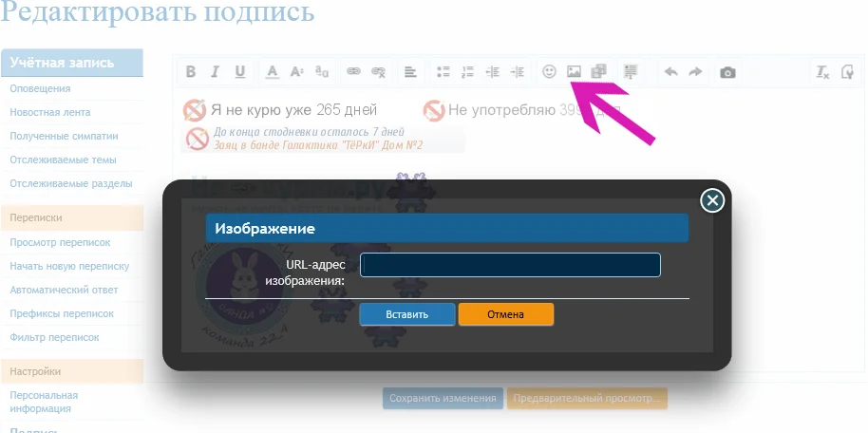This screenshot has height=433, width=868.
Task: Open Оповещения in the sidebar
Action: (40, 88)
